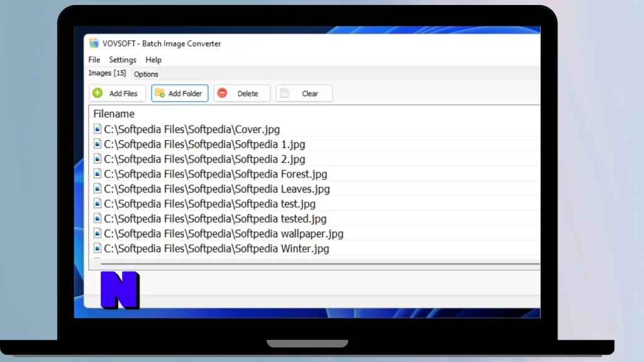Click the file icon beside Softpedia test.jpg

coord(97,203)
